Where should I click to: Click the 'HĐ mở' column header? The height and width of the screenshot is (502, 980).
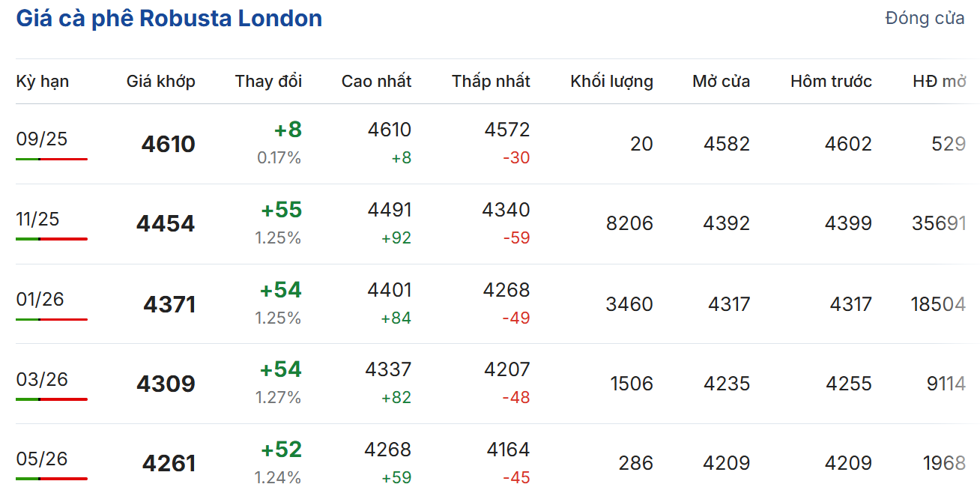point(939,81)
